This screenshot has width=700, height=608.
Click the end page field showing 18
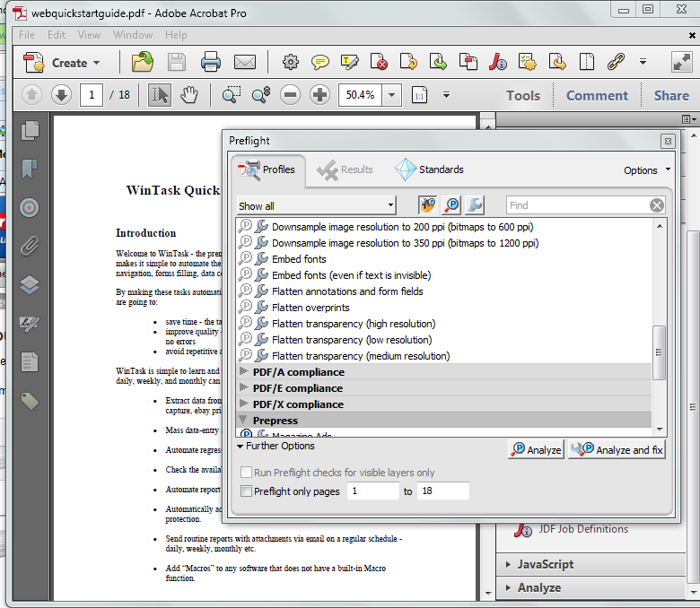pos(442,491)
